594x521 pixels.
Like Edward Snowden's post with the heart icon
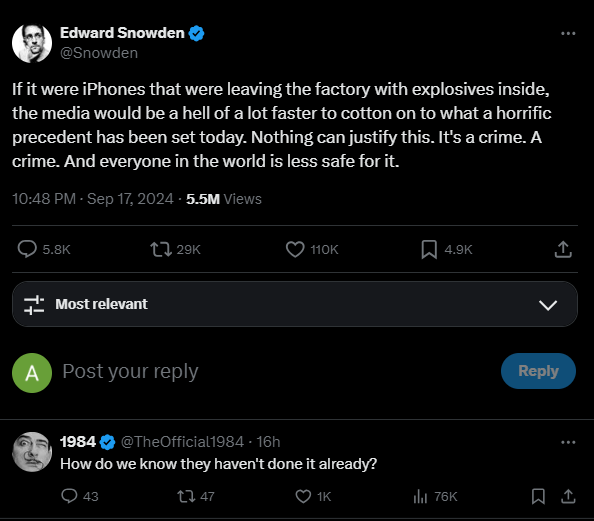pyautogui.click(x=295, y=249)
